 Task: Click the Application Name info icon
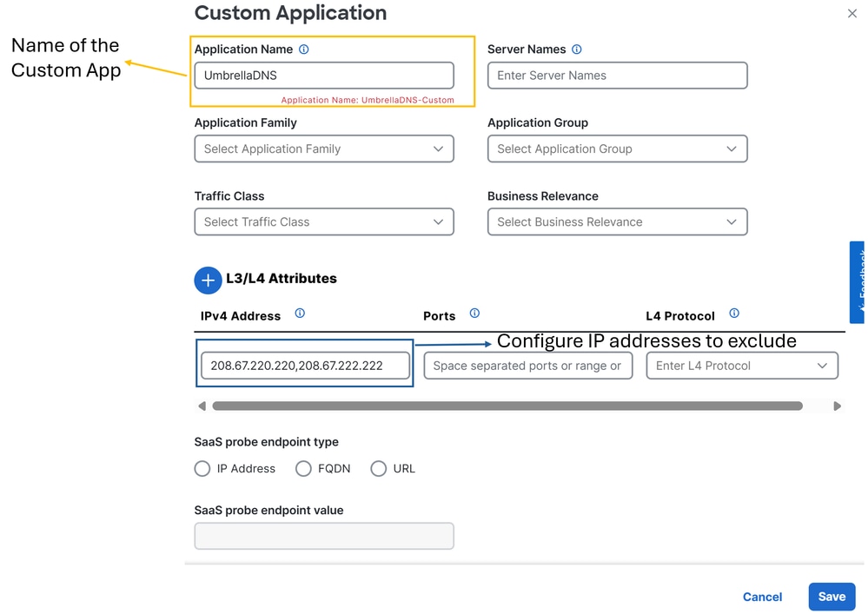[302, 50]
